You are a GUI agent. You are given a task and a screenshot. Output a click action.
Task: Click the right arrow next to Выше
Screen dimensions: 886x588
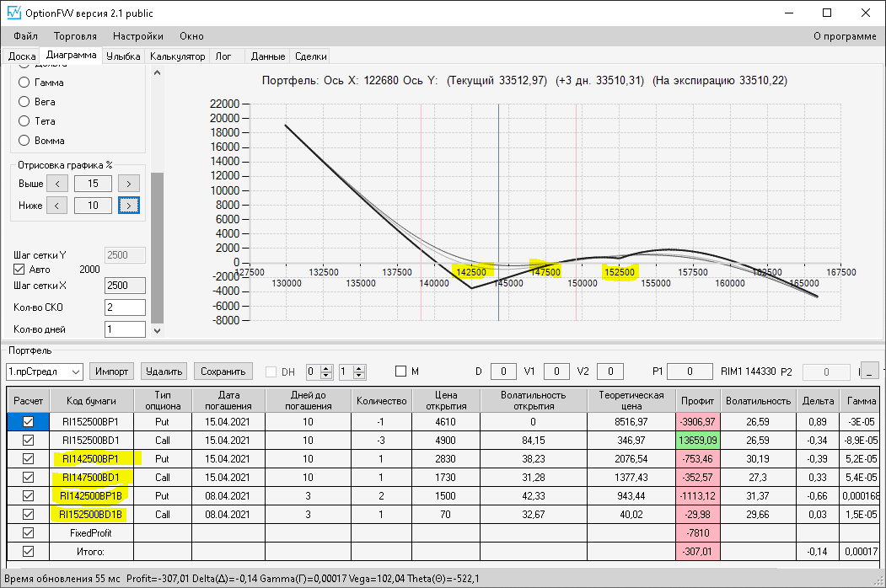(x=129, y=184)
